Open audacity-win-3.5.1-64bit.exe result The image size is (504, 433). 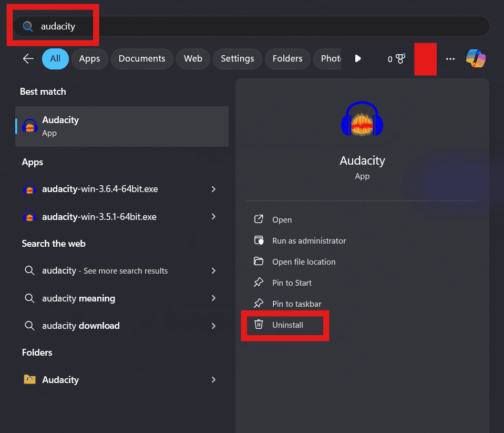tap(122, 217)
